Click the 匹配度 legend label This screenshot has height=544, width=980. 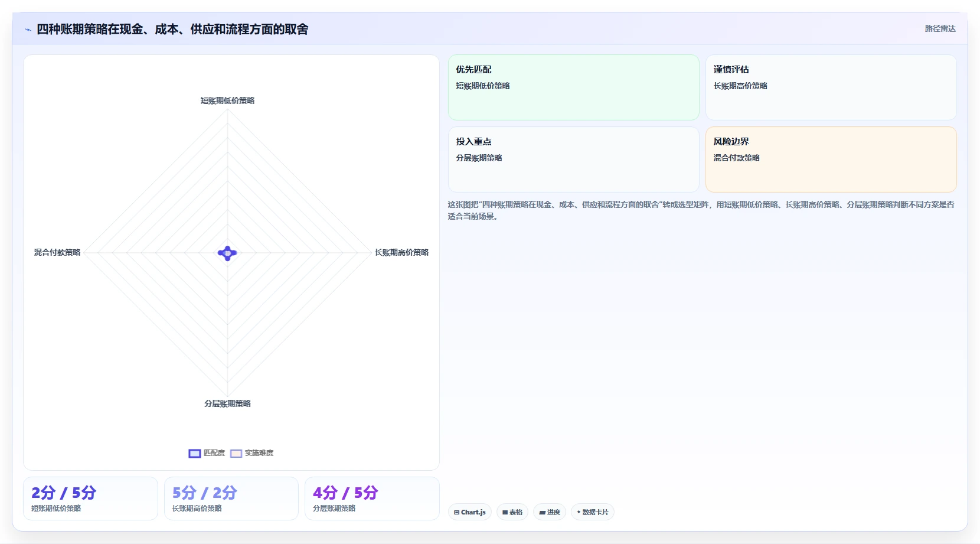click(214, 453)
